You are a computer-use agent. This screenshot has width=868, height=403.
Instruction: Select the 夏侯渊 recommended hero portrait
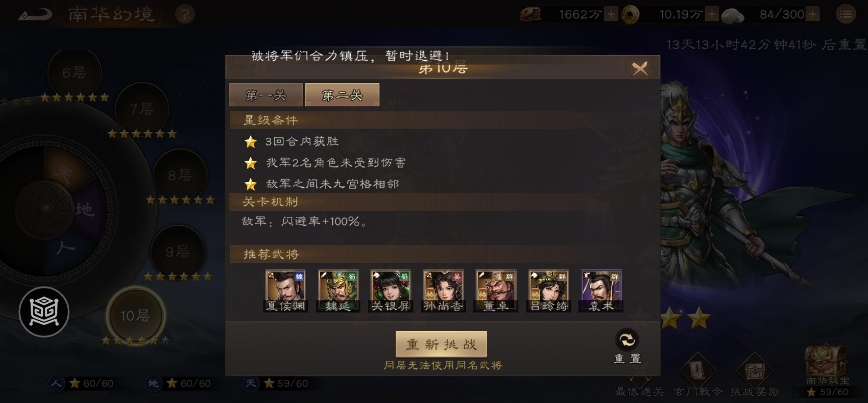[x=286, y=291]
